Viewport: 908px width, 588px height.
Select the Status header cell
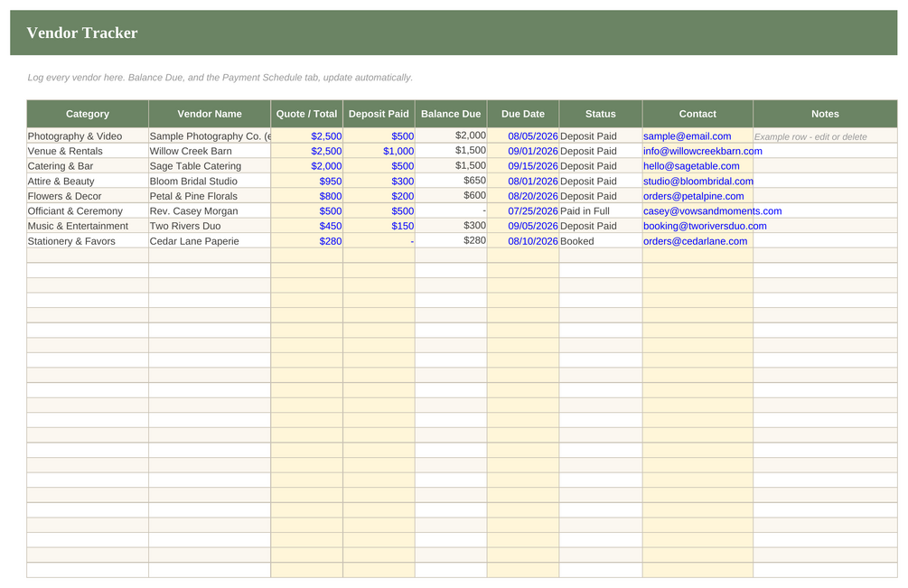tap(601, 114)
